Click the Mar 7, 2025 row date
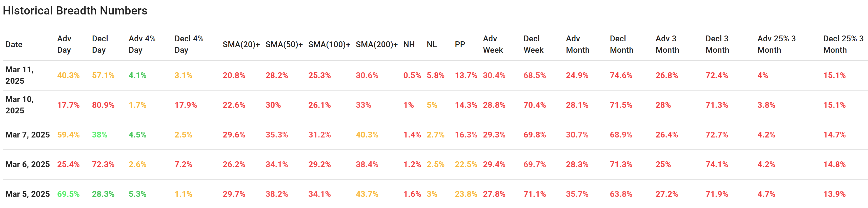This screenshot has width=868, height=208. click(28, 135)
